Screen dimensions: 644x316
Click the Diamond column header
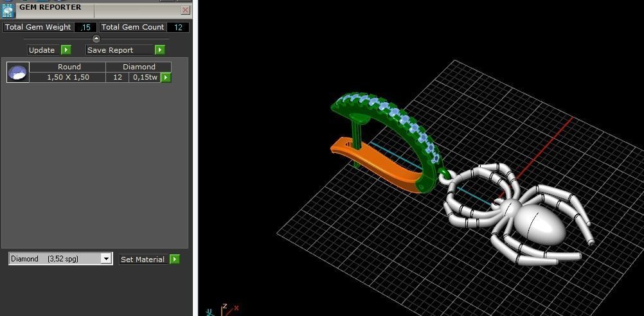(139, 67)
